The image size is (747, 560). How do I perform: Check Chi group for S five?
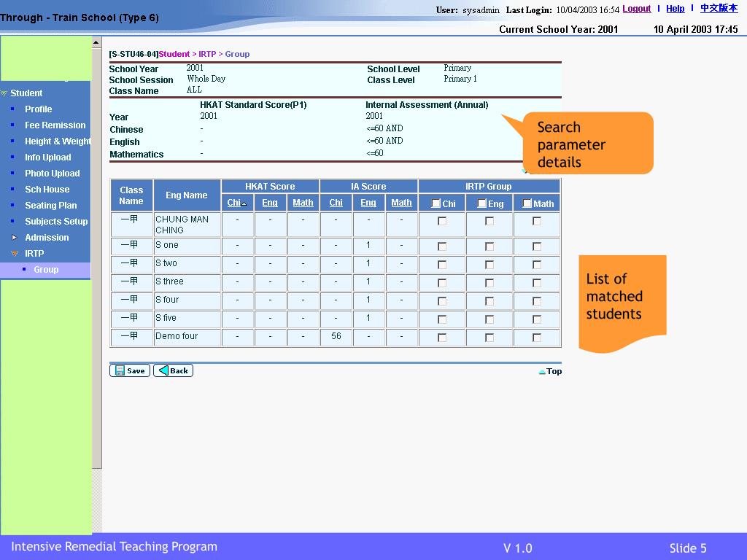point(442,319)
